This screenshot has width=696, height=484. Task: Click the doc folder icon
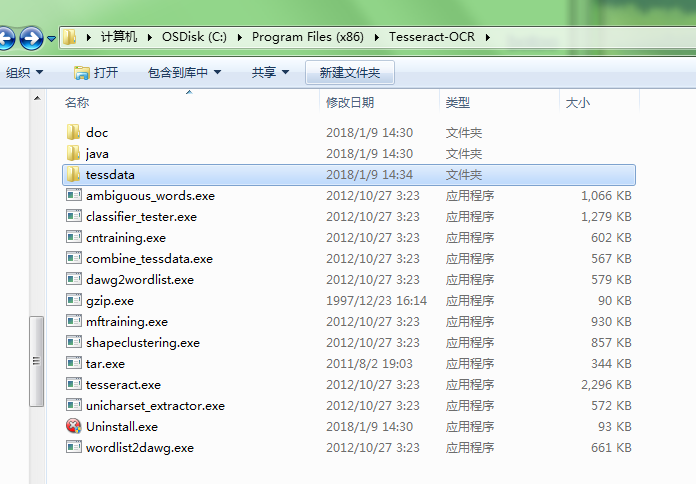(x=74, y=132)
